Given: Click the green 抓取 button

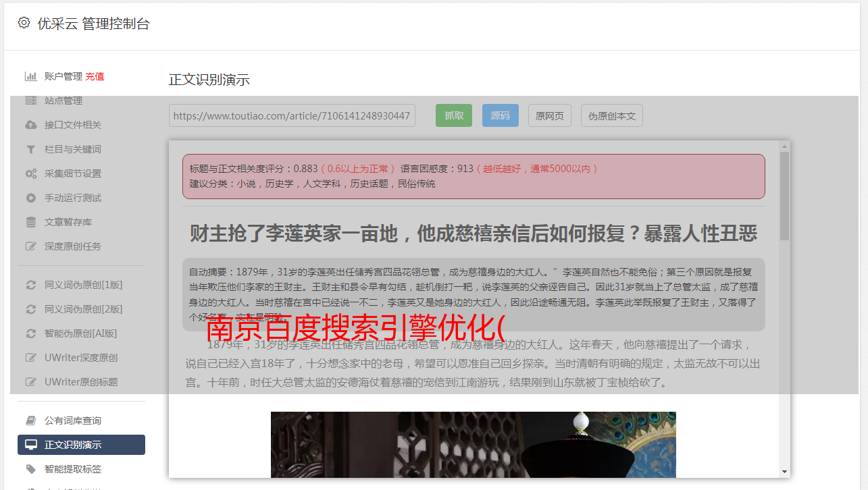Looking at the screenshot, I should pos(454,115).
